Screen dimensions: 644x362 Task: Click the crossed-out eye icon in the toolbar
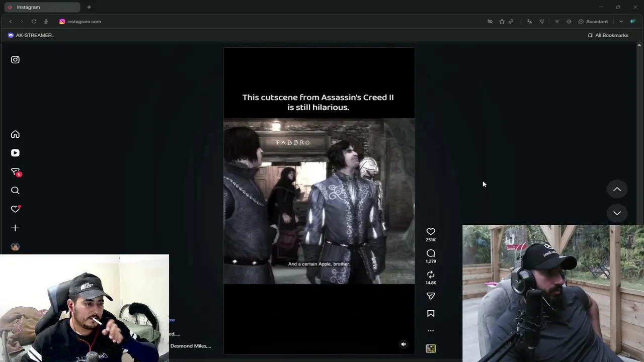490,22
